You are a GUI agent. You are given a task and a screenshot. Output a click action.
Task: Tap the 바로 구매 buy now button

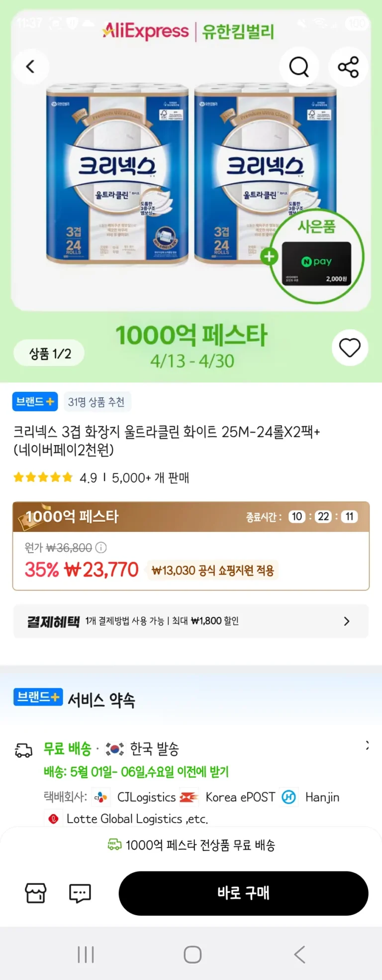[x=243, y=893]
